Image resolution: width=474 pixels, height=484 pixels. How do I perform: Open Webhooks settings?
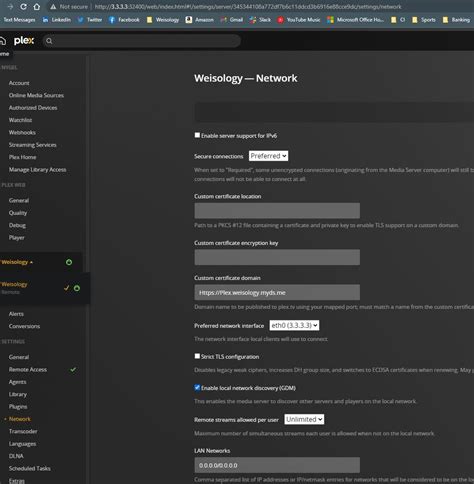(x=22, y=132)
